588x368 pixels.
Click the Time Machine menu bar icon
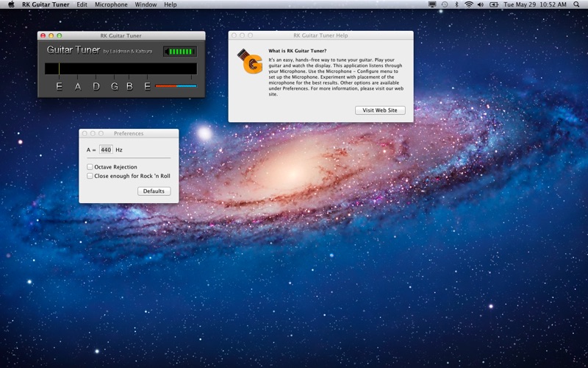coord(445,4)
